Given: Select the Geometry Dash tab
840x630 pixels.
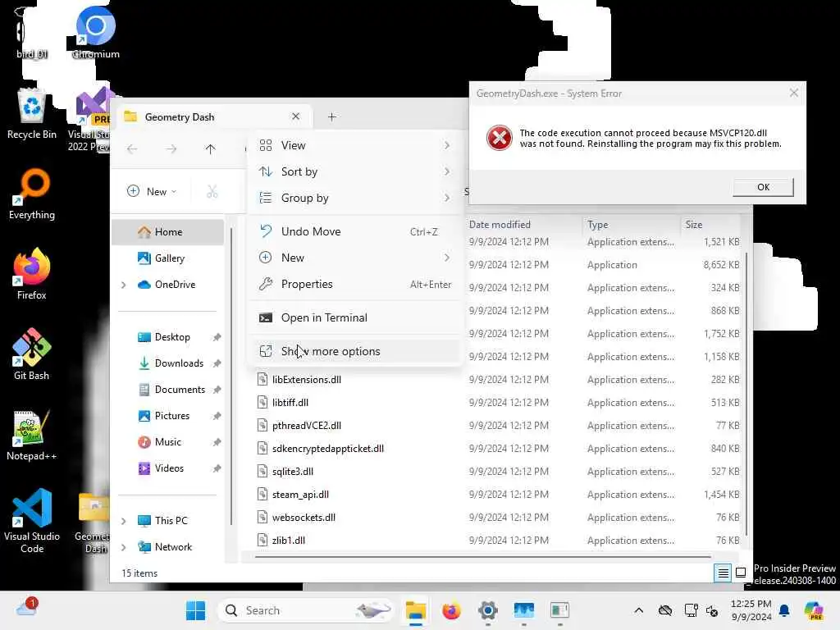Looking at the screenshot, I should [214, 116].
